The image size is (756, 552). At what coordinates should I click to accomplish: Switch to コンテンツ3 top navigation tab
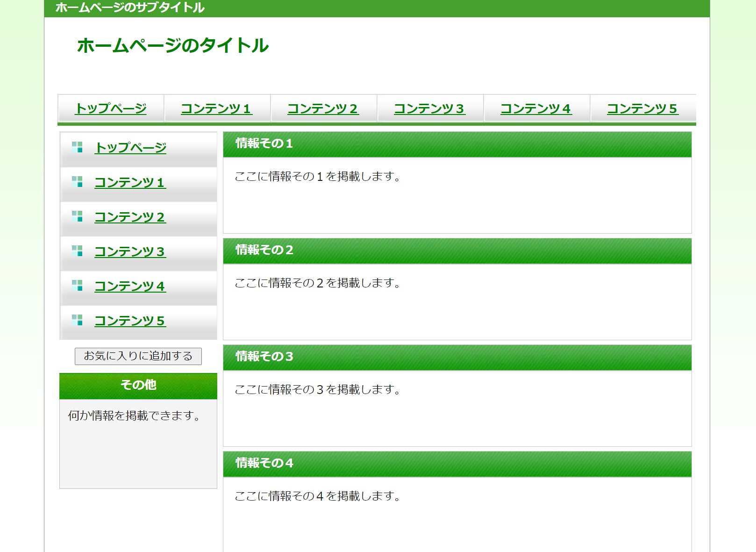(430, 108)
